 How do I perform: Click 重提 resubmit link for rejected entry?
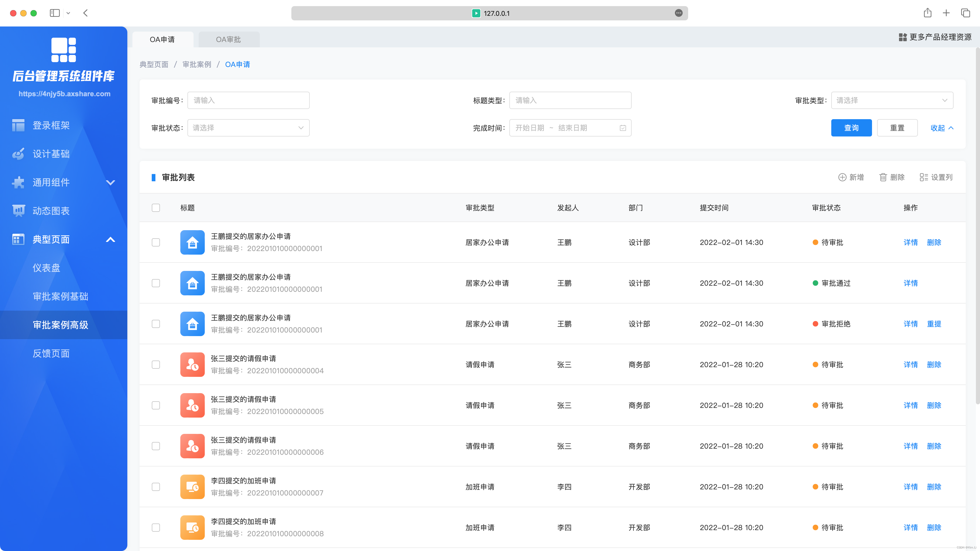click(934, 324)
